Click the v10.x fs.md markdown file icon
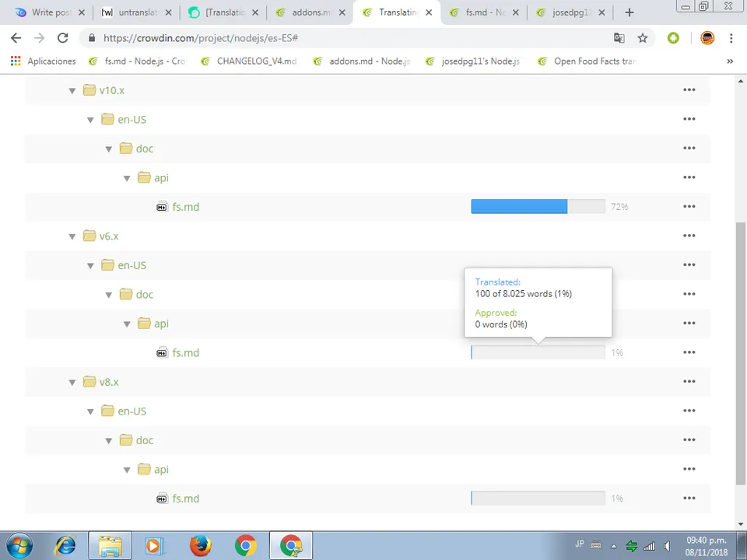 click(162, 207)
